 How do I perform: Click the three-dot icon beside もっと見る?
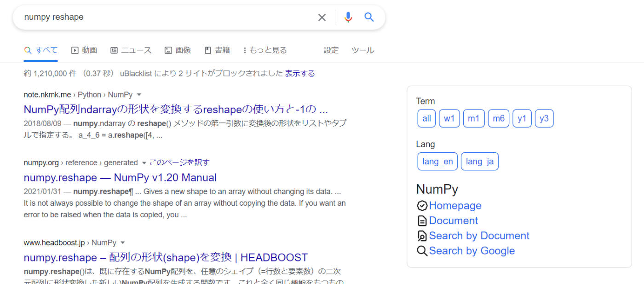point(245,50)
